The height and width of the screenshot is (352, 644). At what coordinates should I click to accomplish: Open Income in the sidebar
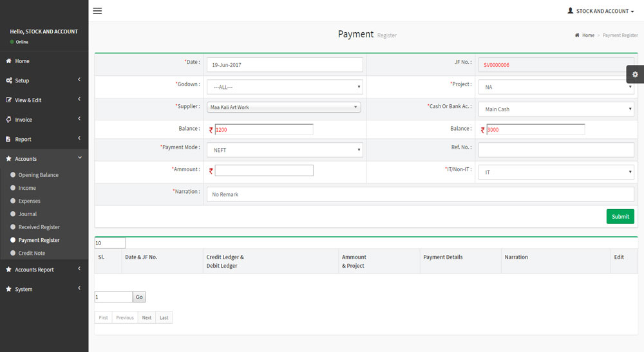coord(27,188)
